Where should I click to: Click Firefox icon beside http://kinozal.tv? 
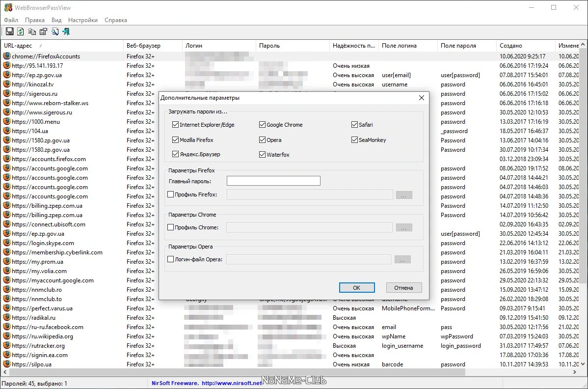click(x=7, y=84)
